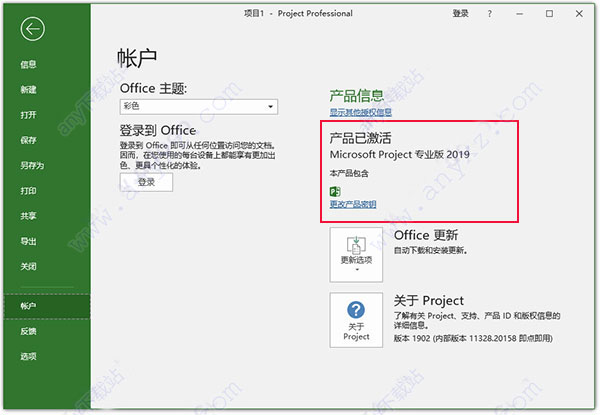Viewport: 600px width, 415px height.
Task: Click the 关于 Project button
Action: click(x=356, y=320)
